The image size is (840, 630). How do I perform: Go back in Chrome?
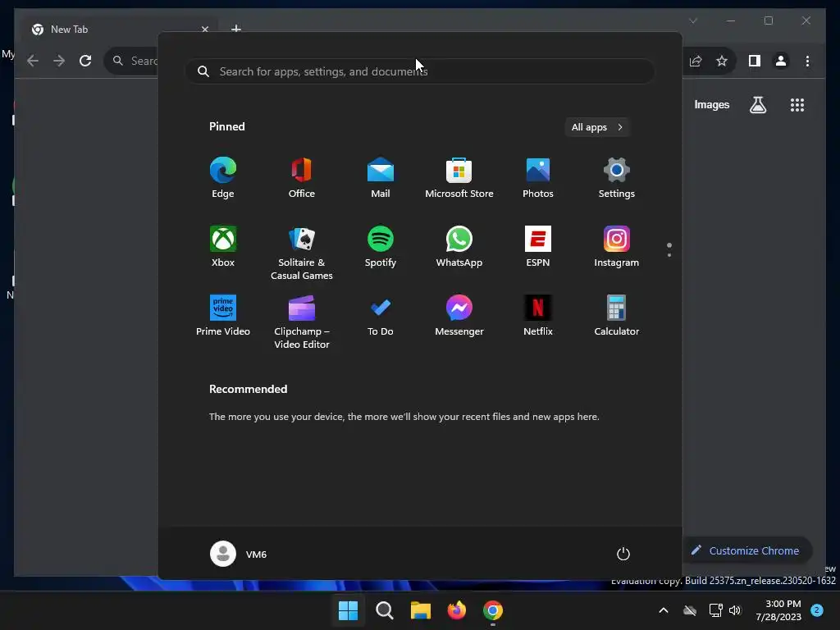pyautogui.click(x=33, y=61)
